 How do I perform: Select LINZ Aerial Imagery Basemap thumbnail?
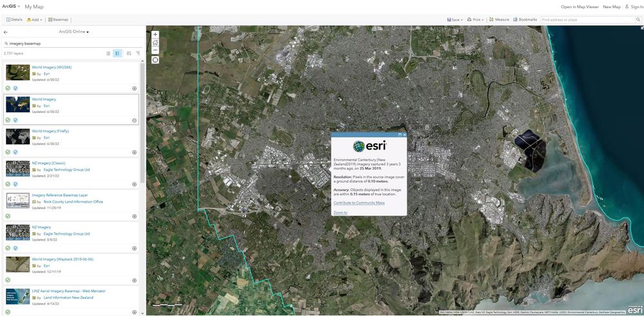pyautogui.click(x=17, y=296)
